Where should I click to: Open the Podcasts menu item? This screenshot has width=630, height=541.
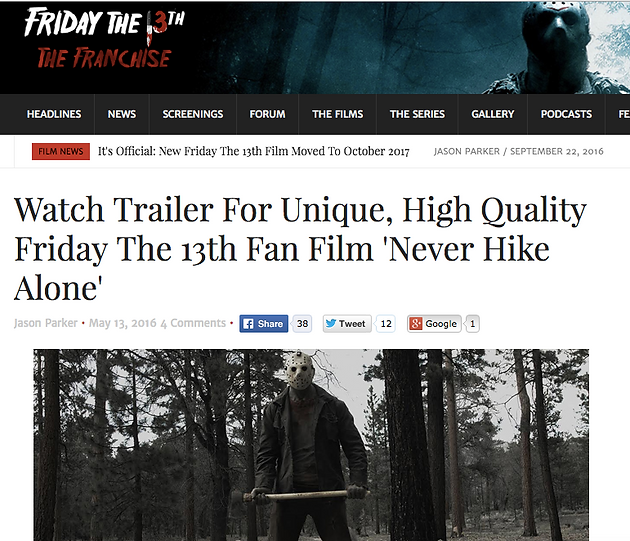coord(566,114)
